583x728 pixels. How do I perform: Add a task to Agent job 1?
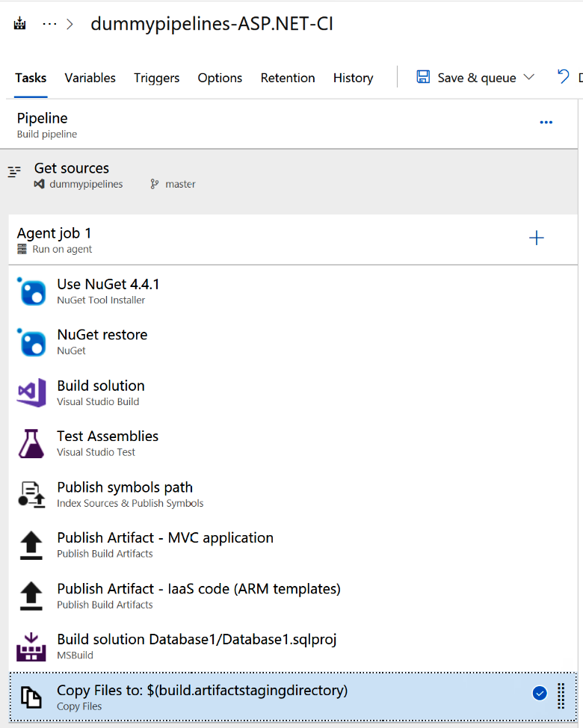pyautogui.click(x=537, y=238)
